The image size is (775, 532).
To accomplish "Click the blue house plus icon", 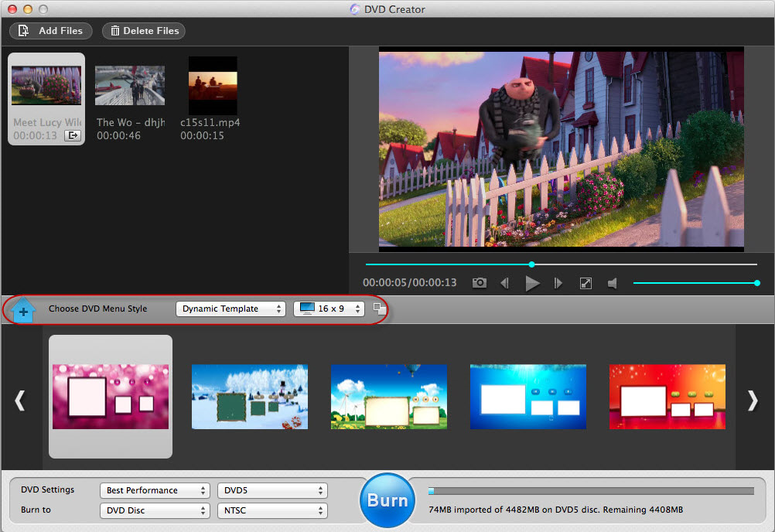I will pos(24,310).
